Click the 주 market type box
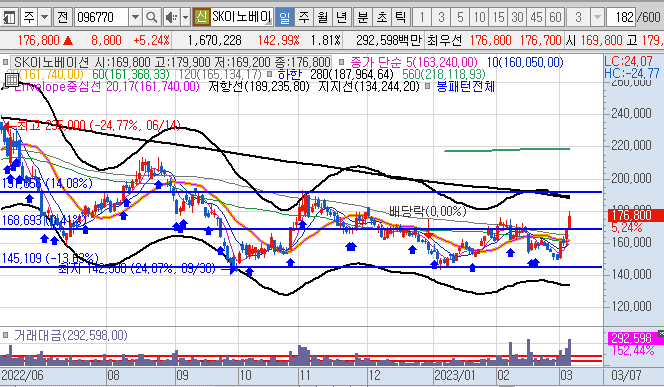 click(x=29, y=17)
